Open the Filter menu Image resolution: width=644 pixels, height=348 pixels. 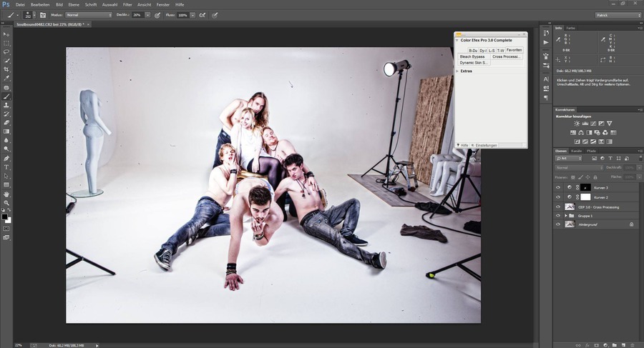click(127, 4)
